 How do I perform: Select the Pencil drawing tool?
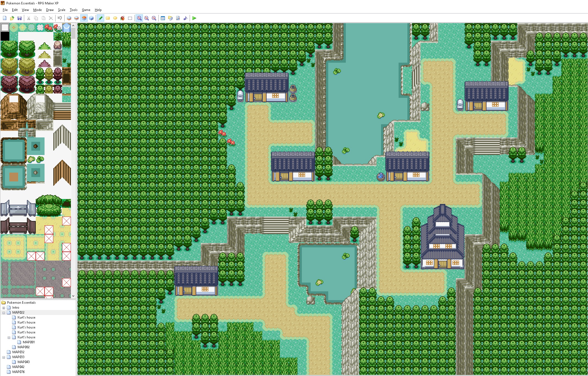pyautogui.click(x=101, y=18)
